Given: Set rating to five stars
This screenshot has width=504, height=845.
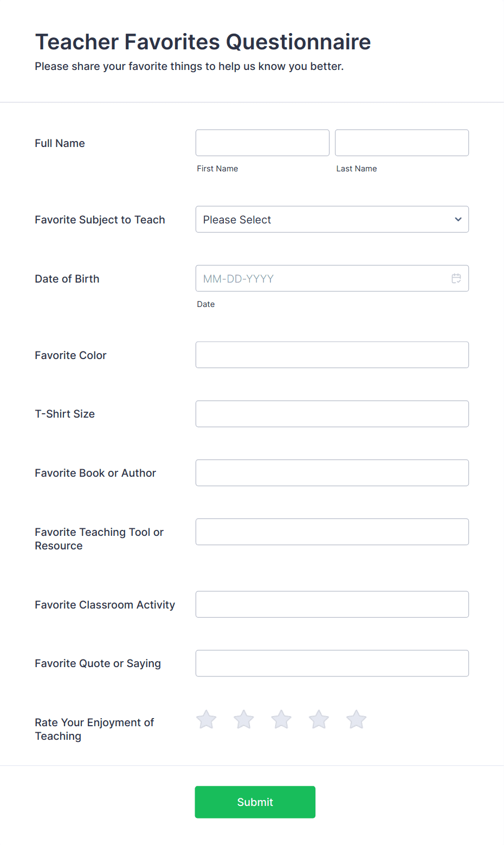Looking at the screenshot, I should pyautogui.click(x=357, y=720).
